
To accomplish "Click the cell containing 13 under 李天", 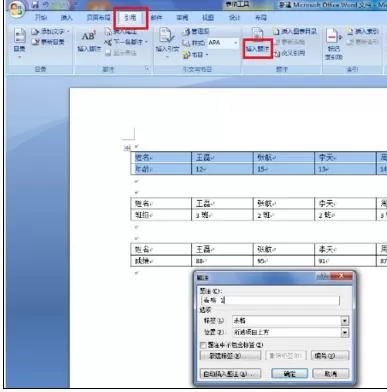I will [x=345, y=169].
